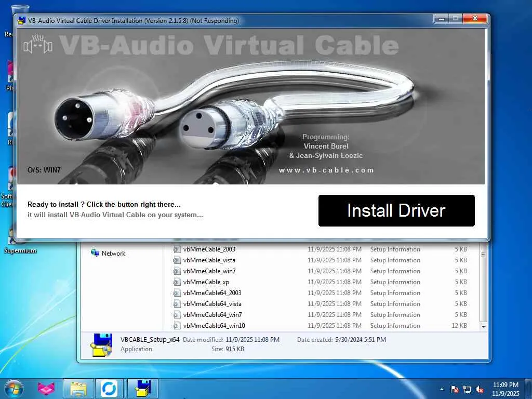This screenshot has height=399, width=532.
Task: Click the VBCABLE_Setup_x64 details pane icon
Action: pos(101,344)
